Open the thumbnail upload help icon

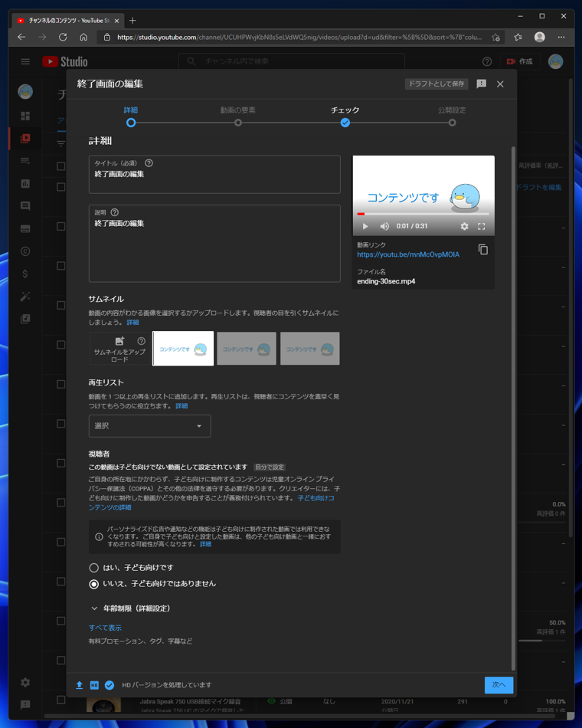tap(141, 341)
